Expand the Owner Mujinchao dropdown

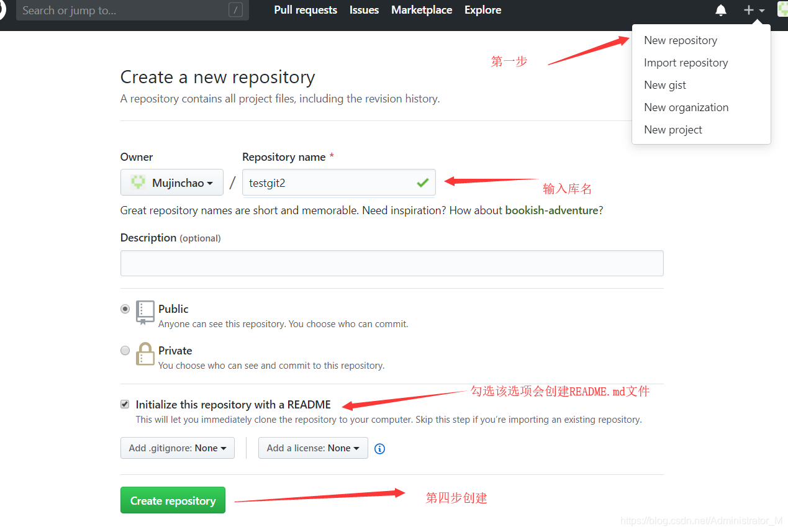(x=172, y=183)
